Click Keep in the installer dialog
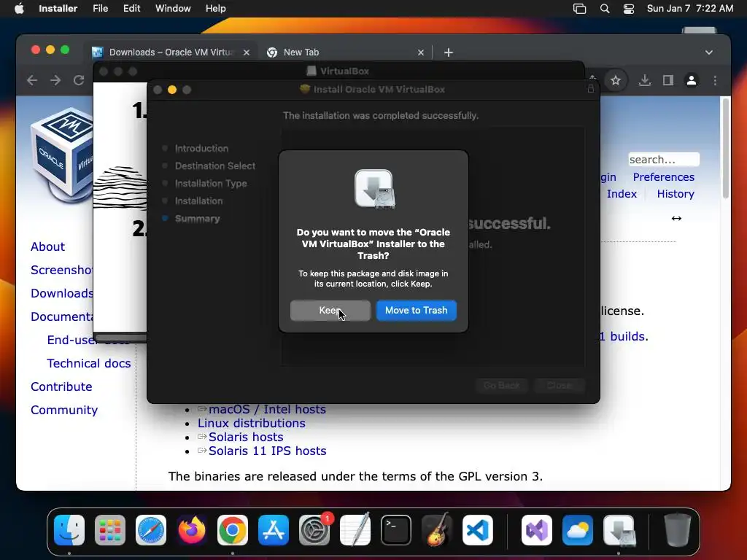Screen dimensions: 747x560 pos(330,311)
